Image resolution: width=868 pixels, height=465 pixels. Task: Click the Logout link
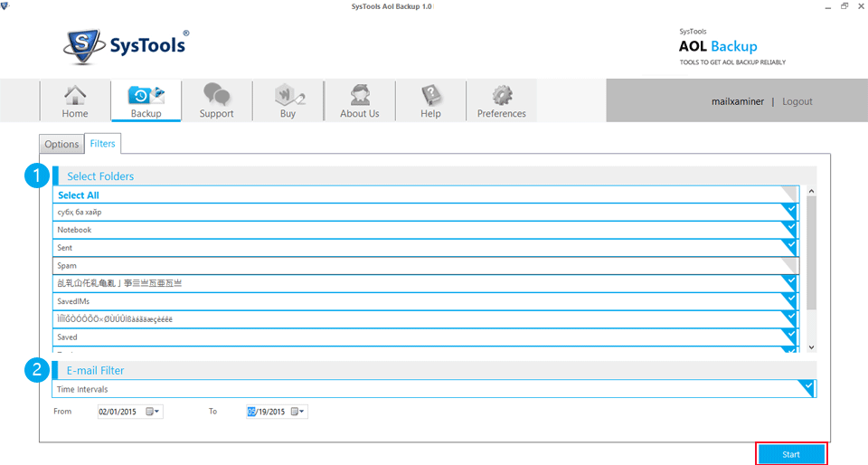(797, 101)
